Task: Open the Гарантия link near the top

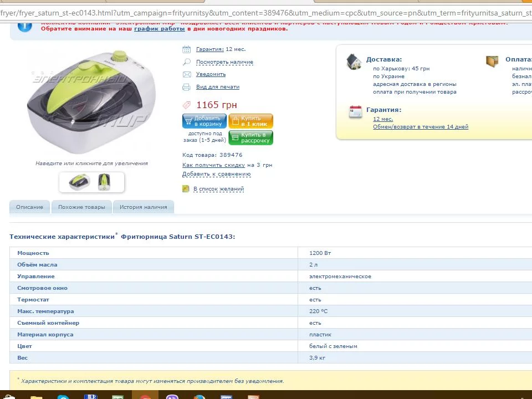Action: (209, 49)
